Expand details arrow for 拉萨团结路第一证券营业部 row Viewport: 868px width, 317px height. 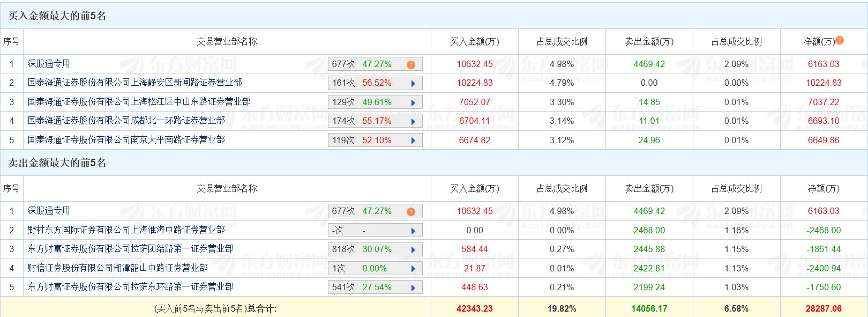click(x=413, y=249)
